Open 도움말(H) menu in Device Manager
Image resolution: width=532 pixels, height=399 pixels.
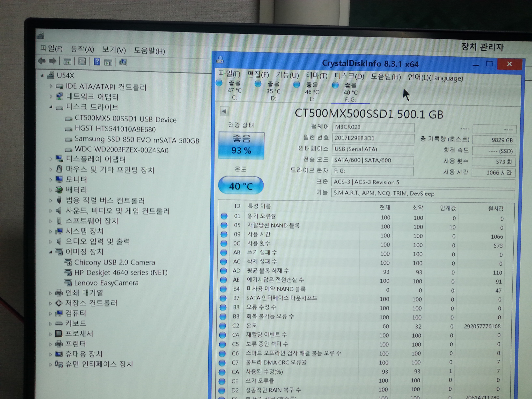(149, 51)
